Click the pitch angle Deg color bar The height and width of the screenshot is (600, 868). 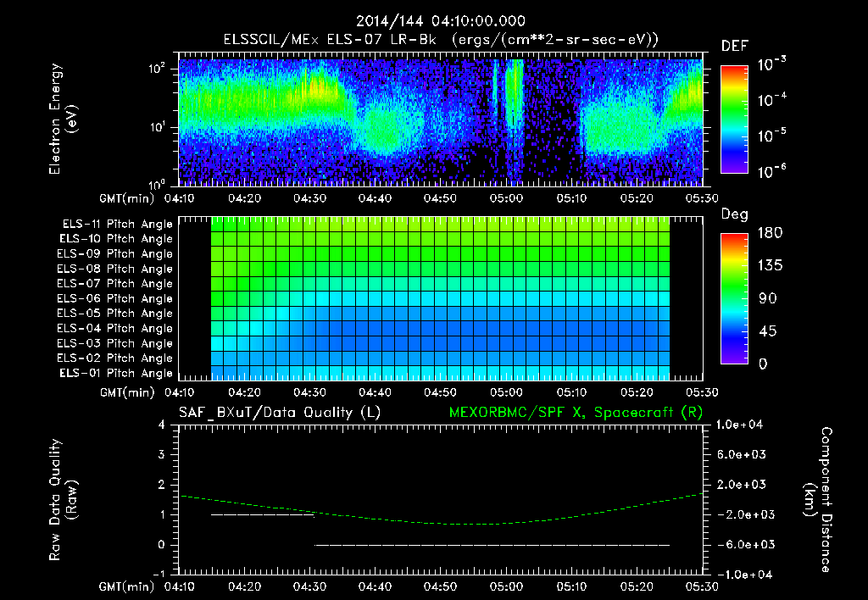pyautogui.click(x=734, y=299)
